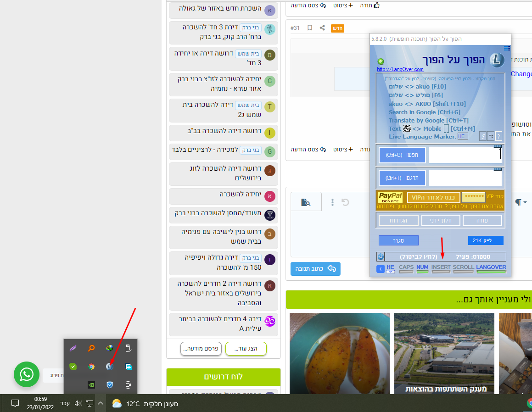Click the editor undo arrow icon

345,202
